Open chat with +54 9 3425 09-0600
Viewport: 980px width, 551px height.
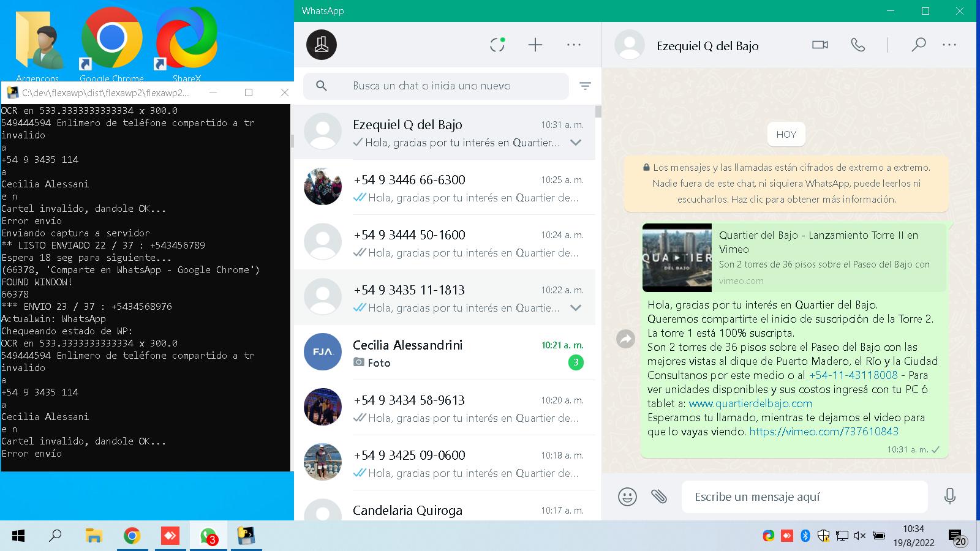pos(444,463)
